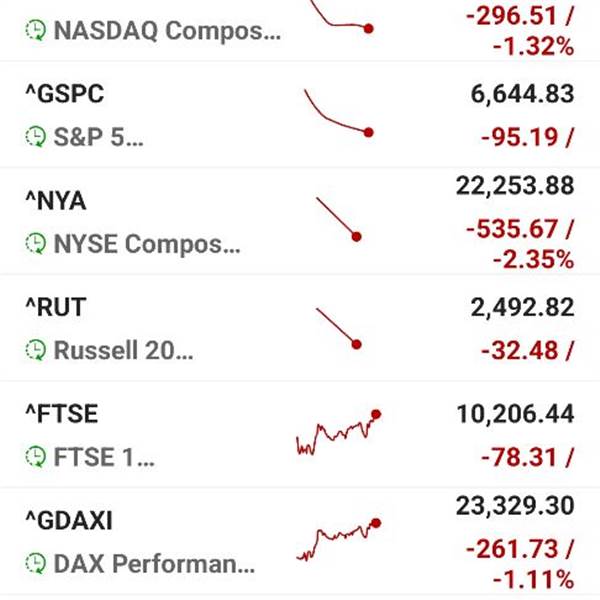
Task: View the ^NYA downward trend sparkline
Action: pos(338,218)
